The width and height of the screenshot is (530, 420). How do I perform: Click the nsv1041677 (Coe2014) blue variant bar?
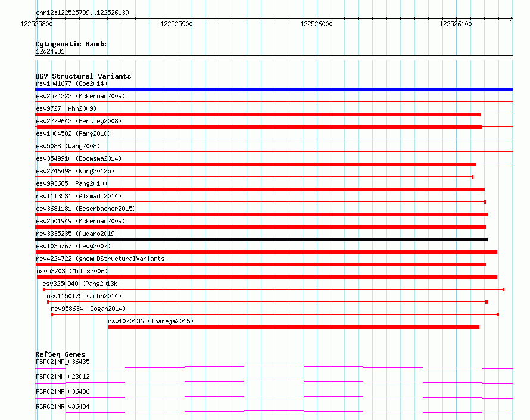(274, 89)
